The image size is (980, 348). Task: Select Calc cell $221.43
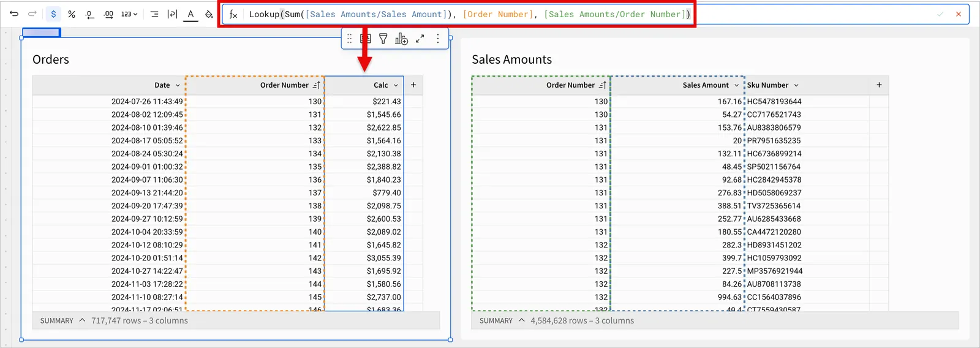click(364, 102)
